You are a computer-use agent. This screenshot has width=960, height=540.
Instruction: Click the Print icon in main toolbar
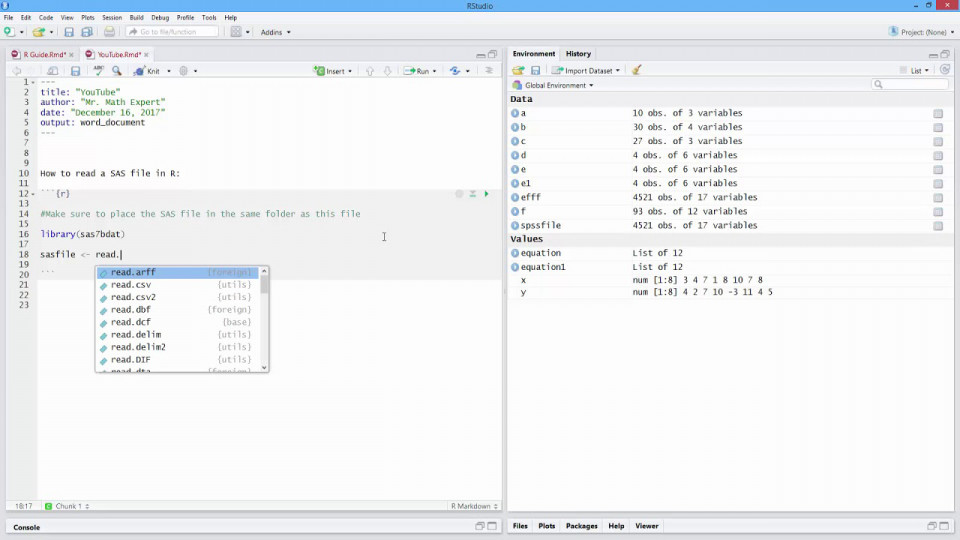[x=109, y=32]
